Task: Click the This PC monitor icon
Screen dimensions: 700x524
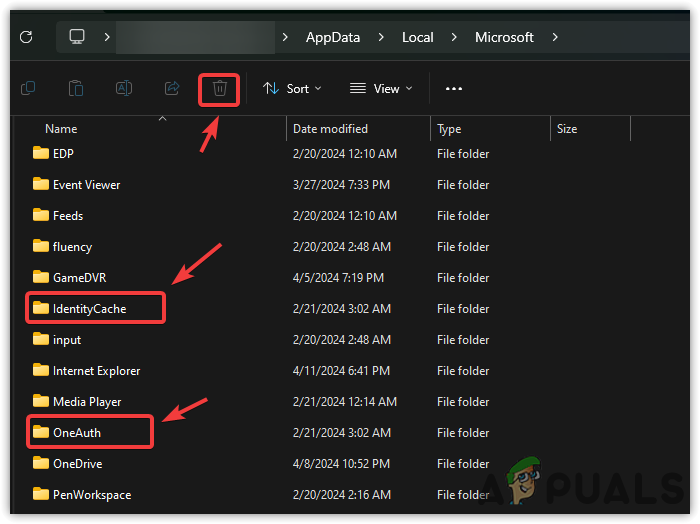Action: [x=77, y=37]
